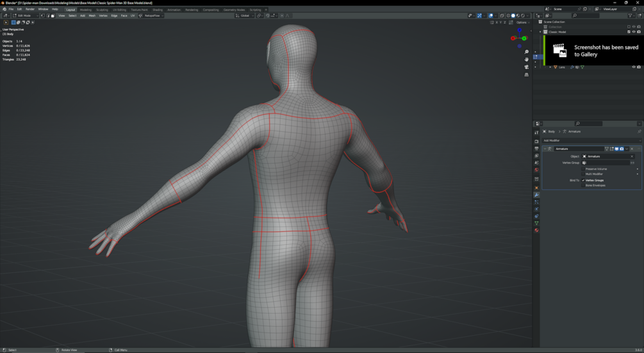
Task: Open the Render properties tab icon
Action: (536, 141)
